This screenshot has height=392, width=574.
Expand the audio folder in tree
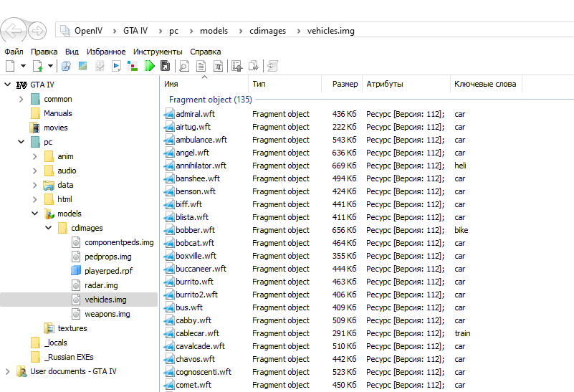35,171
